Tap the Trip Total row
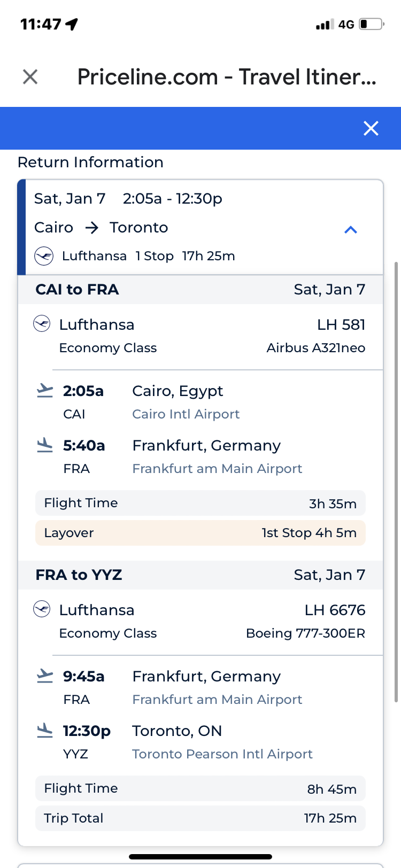This screenshot has width=401, height=868. [200, 818]
